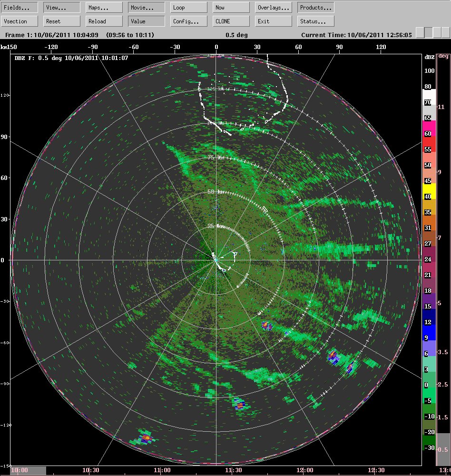This screenshot has height=476, width=451.
Task: Start the Loop animation
Action: coord(189,8)
